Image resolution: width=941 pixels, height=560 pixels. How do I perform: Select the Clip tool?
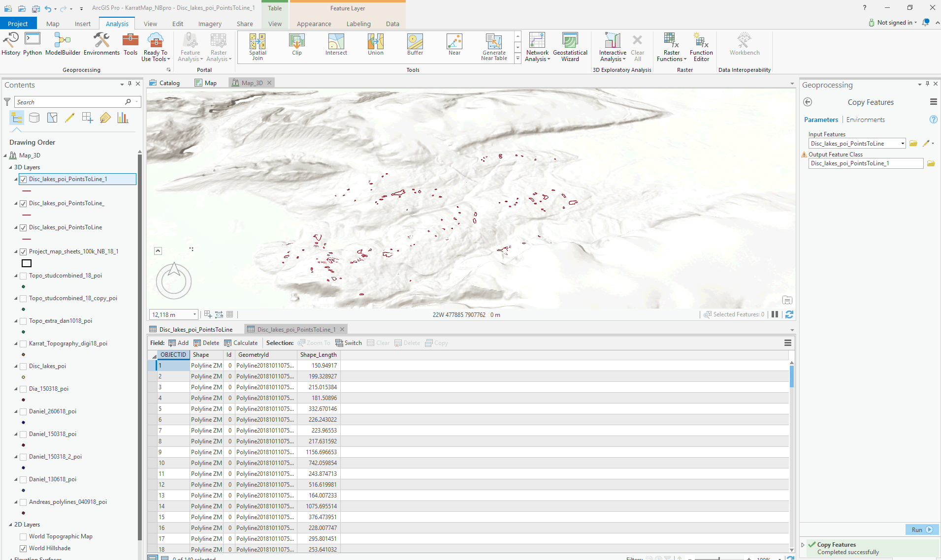click(x=297, y=45)
